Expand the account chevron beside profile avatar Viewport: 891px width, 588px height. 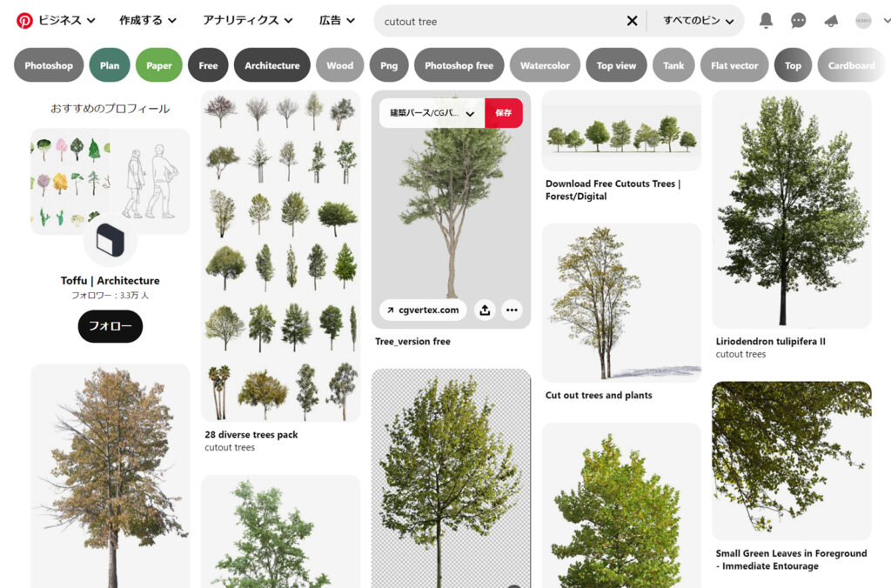[x=886, y=21]
